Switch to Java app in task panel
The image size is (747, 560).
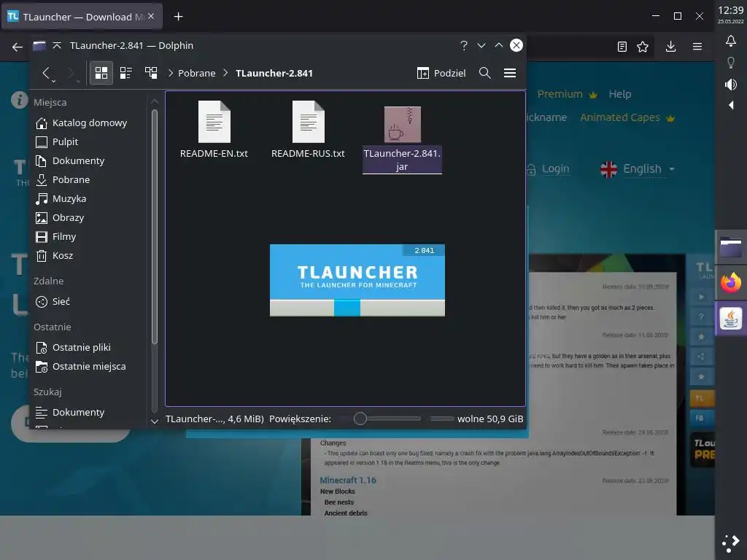coord(731,319)
